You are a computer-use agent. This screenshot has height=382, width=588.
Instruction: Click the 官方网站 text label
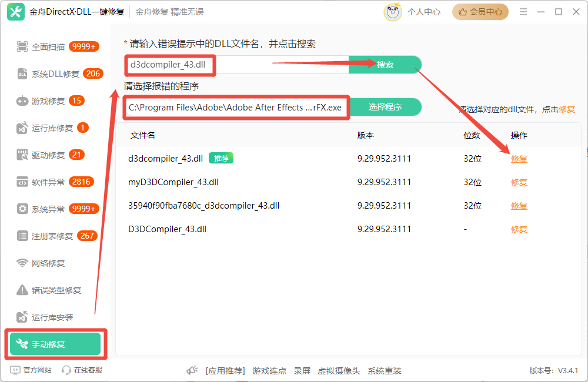(x=37, y=370)
